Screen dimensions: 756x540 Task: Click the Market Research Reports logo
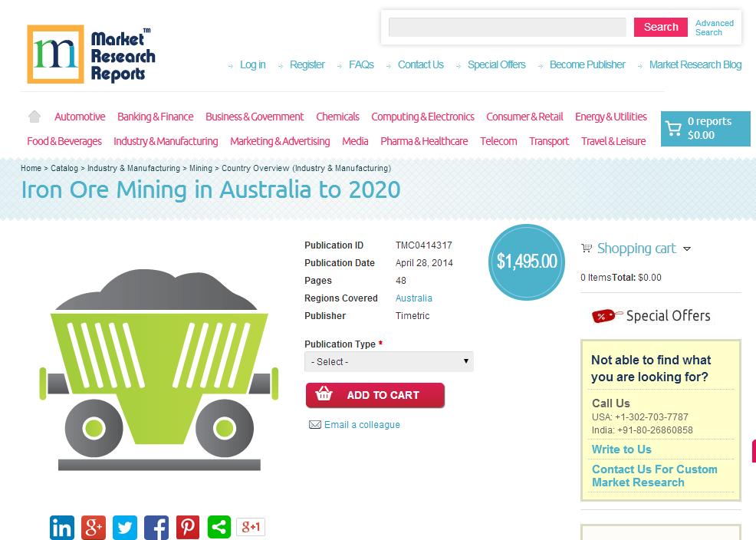[x=91, y=54]
